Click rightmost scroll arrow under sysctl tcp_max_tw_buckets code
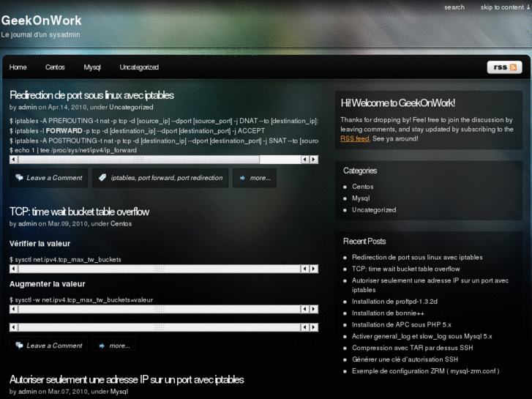 tap(314, 269)
